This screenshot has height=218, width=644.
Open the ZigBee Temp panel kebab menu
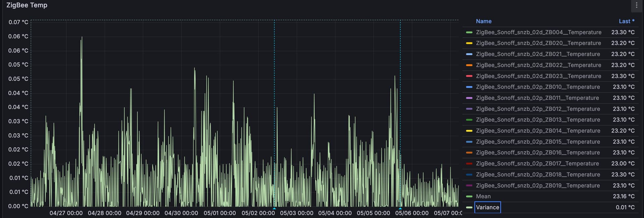pyautogui.click(x=636, y=5)
